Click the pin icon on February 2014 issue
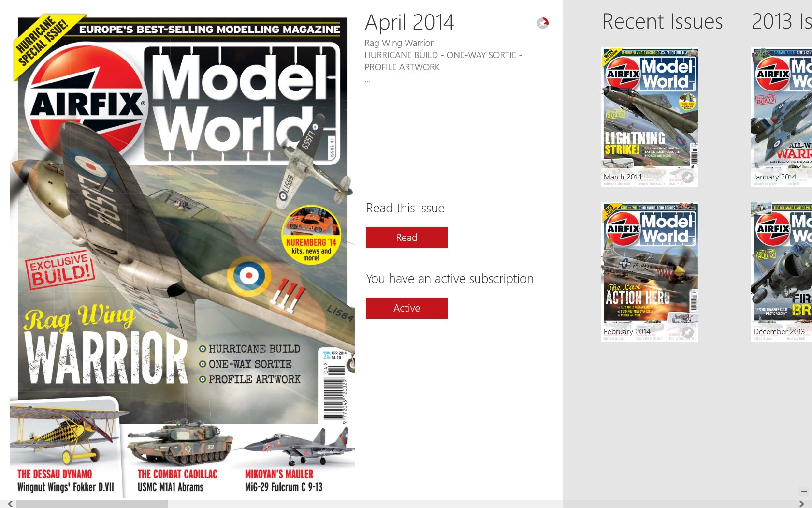The width and height of the screenshot is (812, 508). click(x=688, y=332)
